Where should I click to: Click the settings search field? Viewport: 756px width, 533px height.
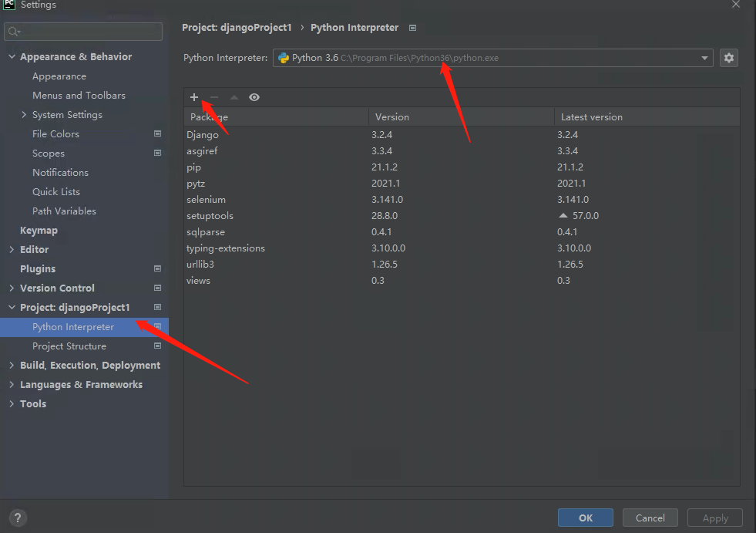83,32
